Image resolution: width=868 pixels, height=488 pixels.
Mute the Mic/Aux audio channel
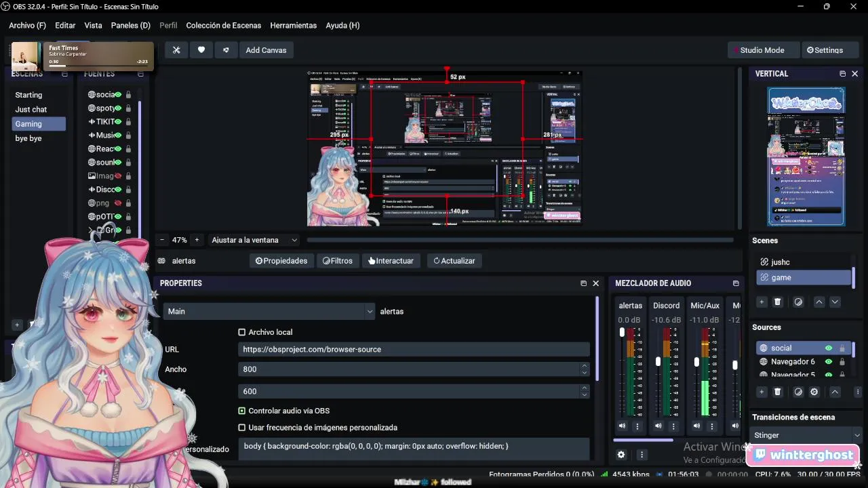pyautogui.click(x=696, y=426)
